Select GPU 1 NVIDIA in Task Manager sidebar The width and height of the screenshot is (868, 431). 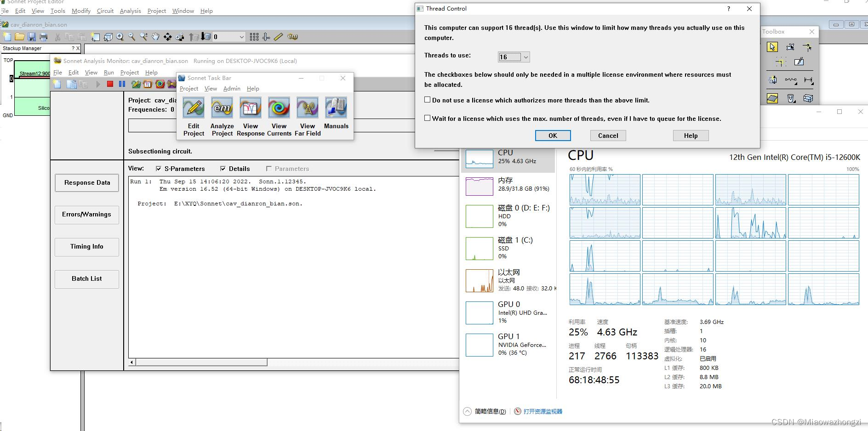click(x=508, y=345)
